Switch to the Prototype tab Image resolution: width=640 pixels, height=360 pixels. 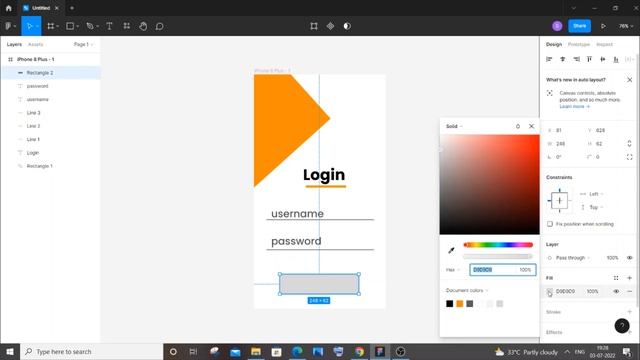[x=579, y=44]
